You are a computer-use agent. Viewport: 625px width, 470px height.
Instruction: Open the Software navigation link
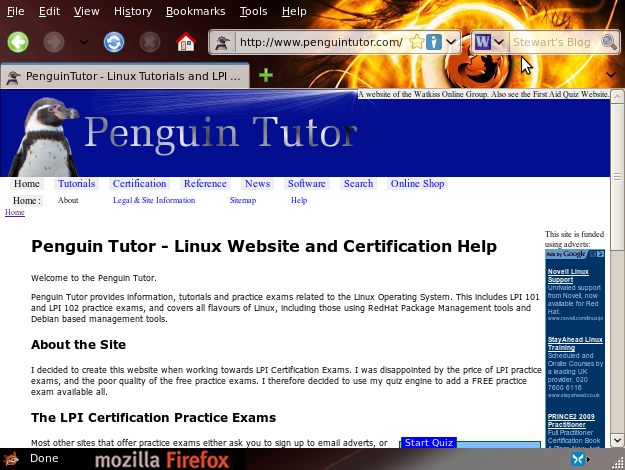[307, 184]
